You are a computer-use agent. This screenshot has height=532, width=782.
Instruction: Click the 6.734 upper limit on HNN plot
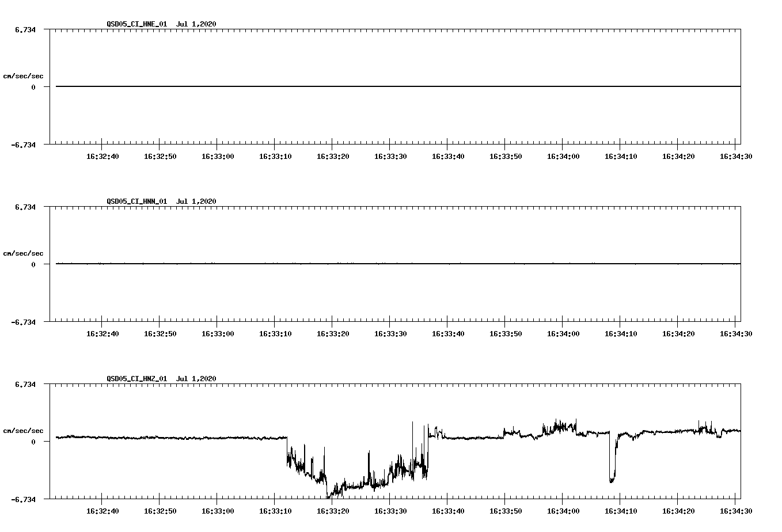[25, 207]
